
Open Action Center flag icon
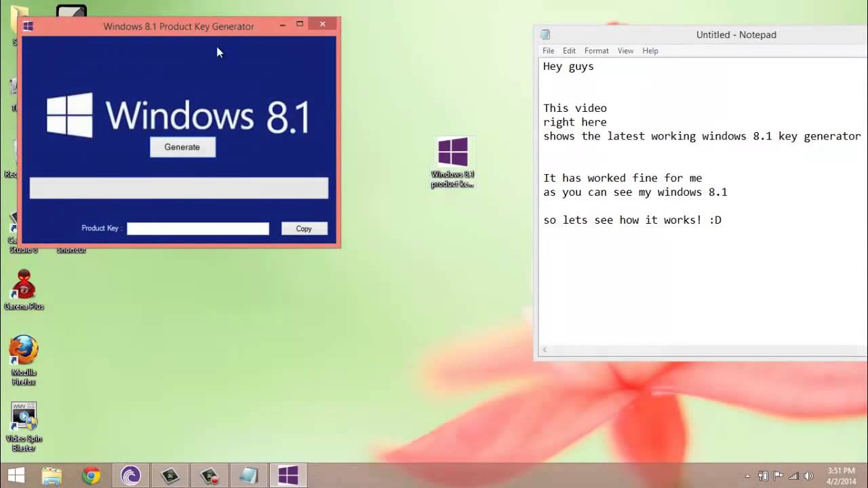(778, 476)
